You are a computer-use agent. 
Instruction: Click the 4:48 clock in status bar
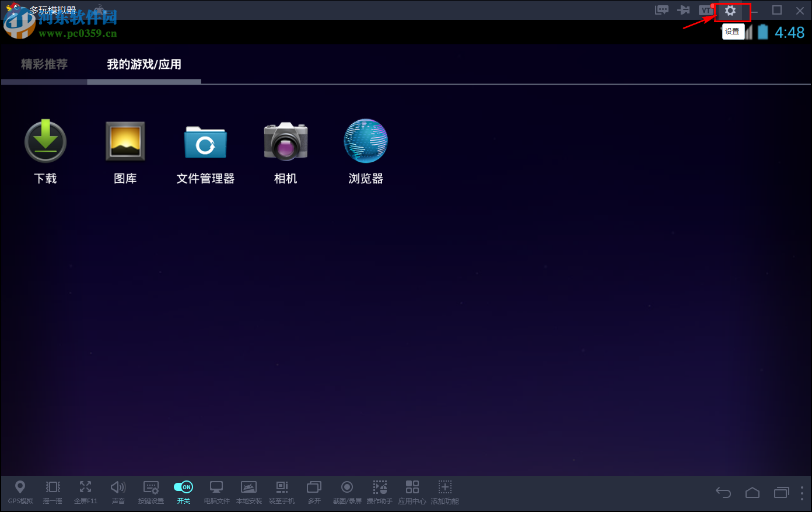[x=790, y=33]
